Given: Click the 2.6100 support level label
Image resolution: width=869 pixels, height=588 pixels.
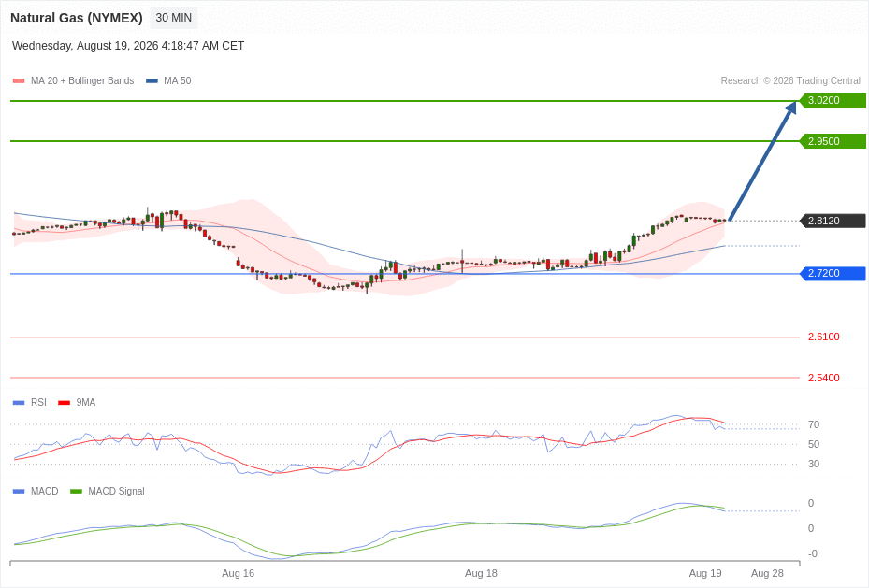Looking at the screenshot, I should 823,337.
